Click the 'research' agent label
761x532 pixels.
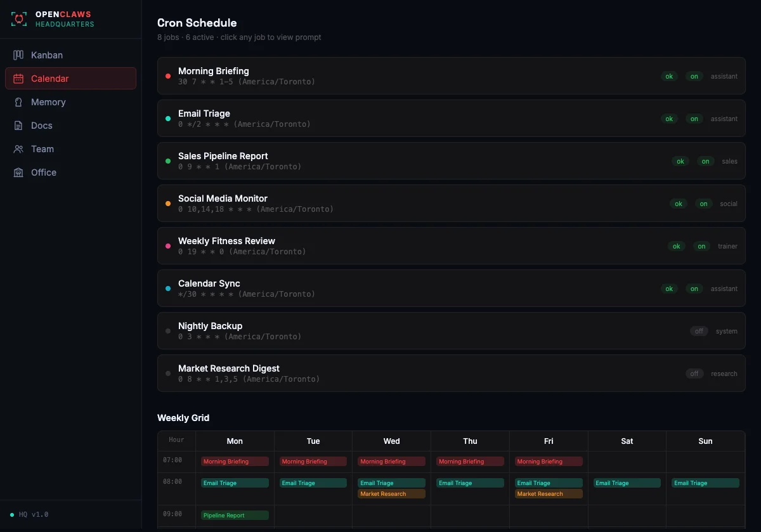724,373
